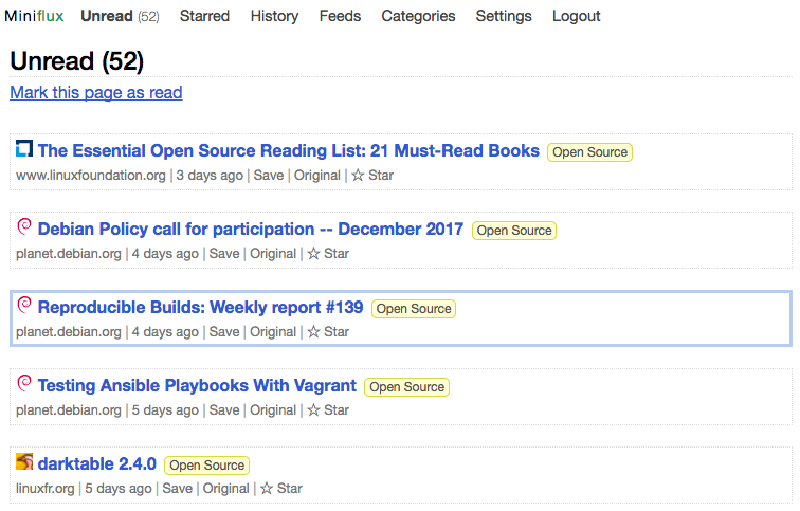The image size is (800, 511).
Task: Save the Essential Open Source Reading List entry
Action: 268,175
